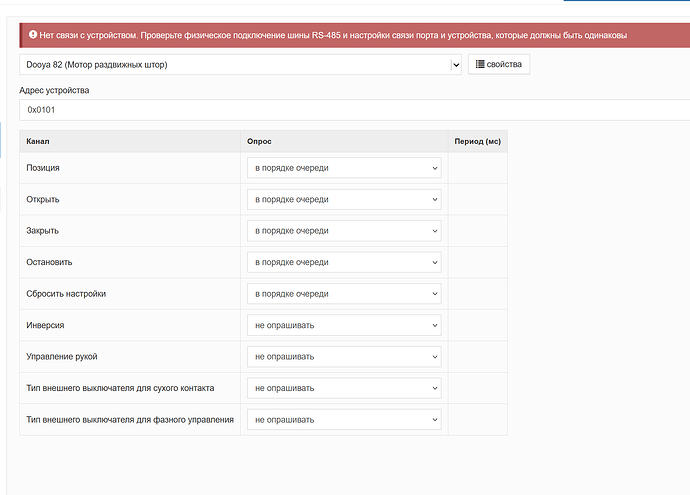Expand the Управление рукой polling dropdown
Viewport: 690px width, 495px height.
(x=344, y=356)
